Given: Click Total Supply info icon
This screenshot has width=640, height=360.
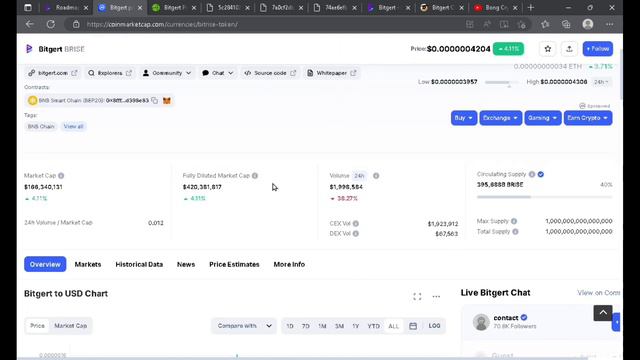Looking at the screenshot, I should [516, 231].
